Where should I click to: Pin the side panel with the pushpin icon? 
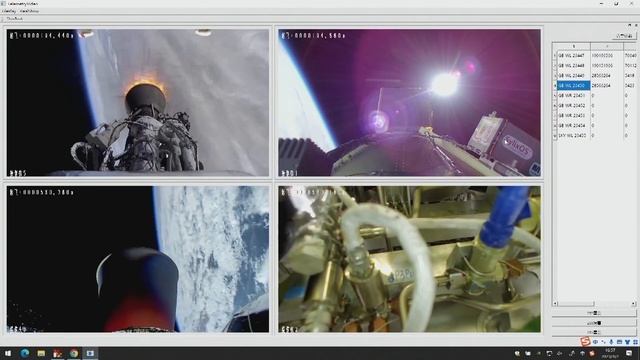click(x=630, y=25)
